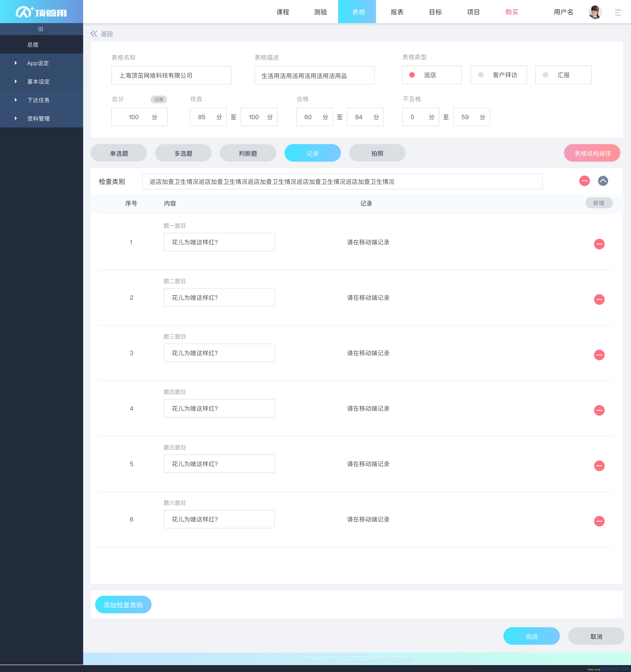Edit the 题五题目 content field
The height and width of the screenshot is (672, 631).
[219, 464]
